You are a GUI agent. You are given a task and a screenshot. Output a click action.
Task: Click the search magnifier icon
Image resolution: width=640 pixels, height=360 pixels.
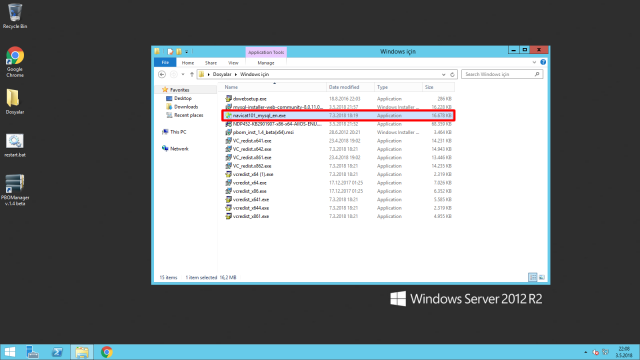coord(537,74)
